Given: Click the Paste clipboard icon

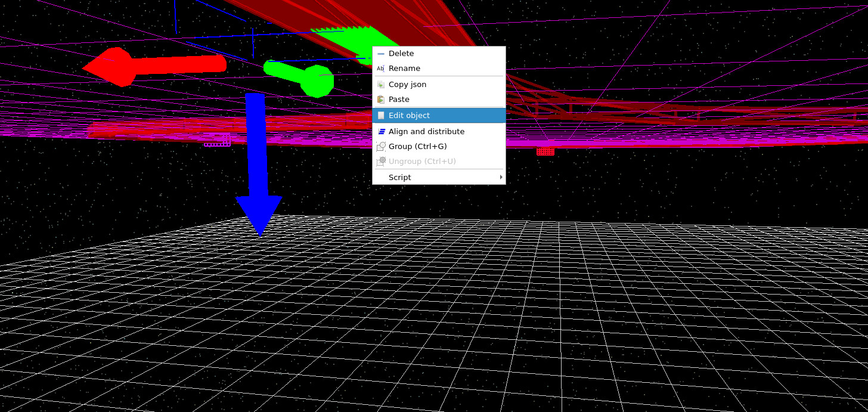Looking at the screenshot, I should [x=381, y=99].
